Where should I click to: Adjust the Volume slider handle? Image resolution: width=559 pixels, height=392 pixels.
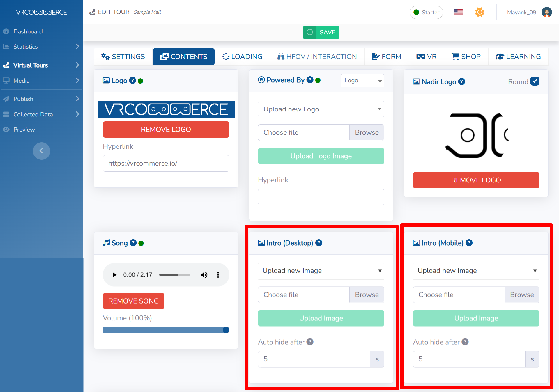226,330
